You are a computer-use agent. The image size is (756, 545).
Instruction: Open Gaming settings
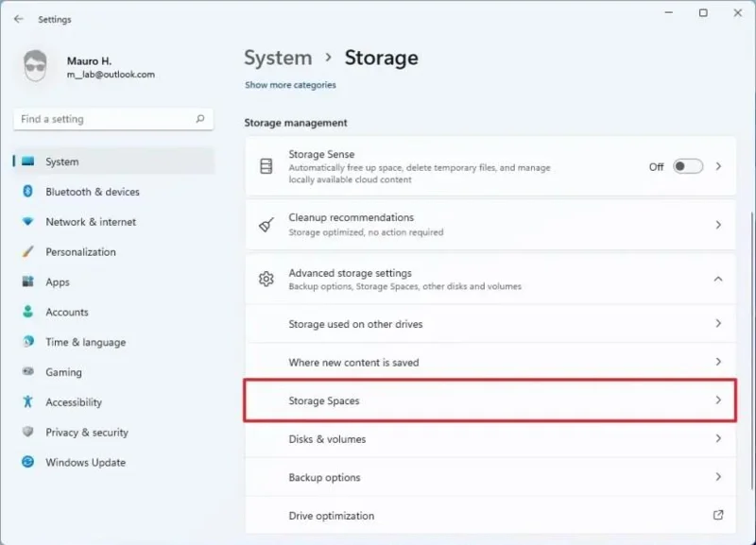(x=113, y=371)
